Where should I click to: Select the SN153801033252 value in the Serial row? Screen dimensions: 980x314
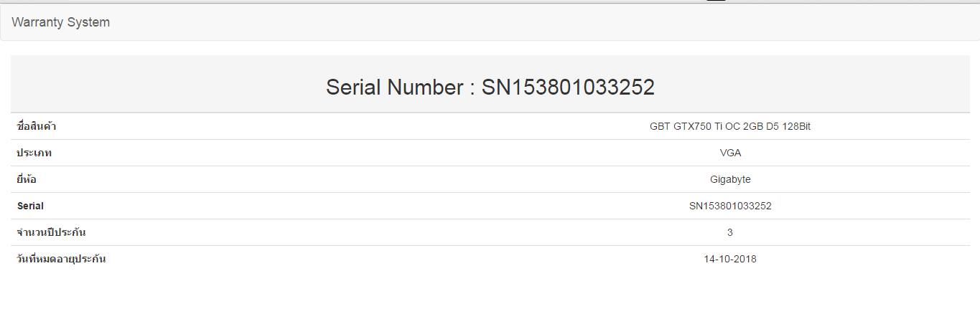pyautogui.click(x=730, y=206)
